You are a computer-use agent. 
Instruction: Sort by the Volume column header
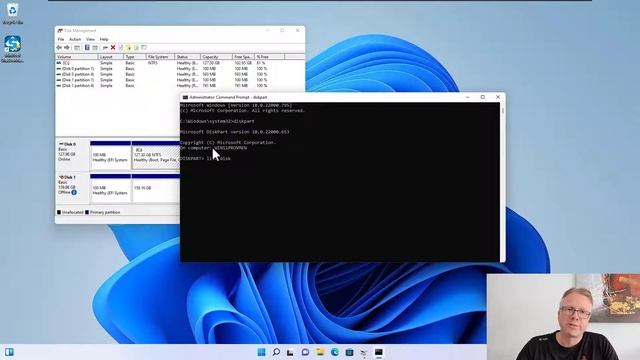point(77,57)
